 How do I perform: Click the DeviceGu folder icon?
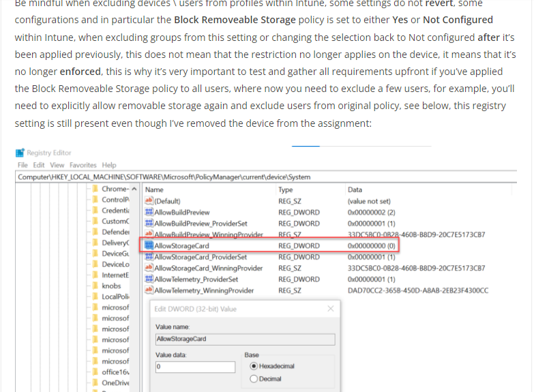click(x=95, y=254)
